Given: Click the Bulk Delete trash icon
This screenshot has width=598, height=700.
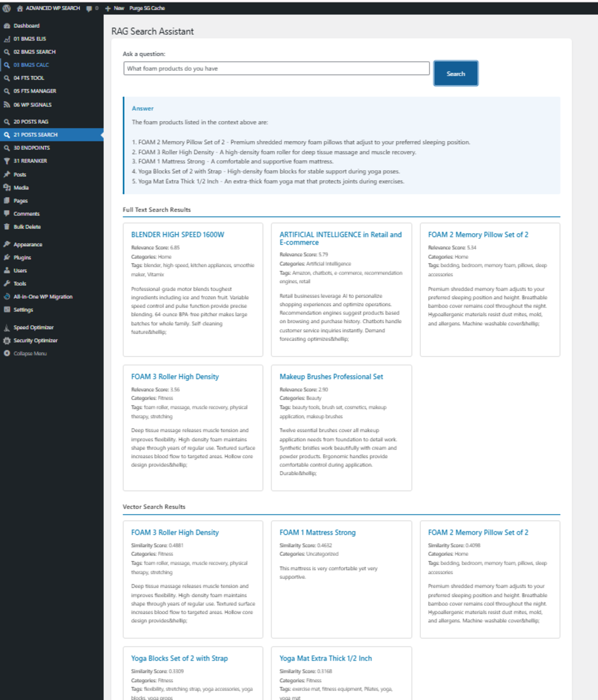Looking at the screenshot, I should tap(7, 227).
